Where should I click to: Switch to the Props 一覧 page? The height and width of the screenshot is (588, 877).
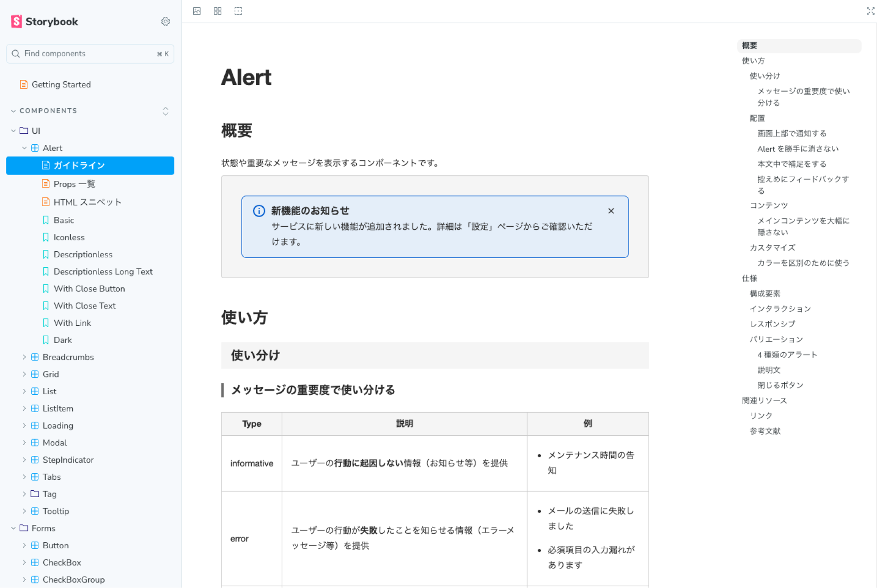point(74,184)
